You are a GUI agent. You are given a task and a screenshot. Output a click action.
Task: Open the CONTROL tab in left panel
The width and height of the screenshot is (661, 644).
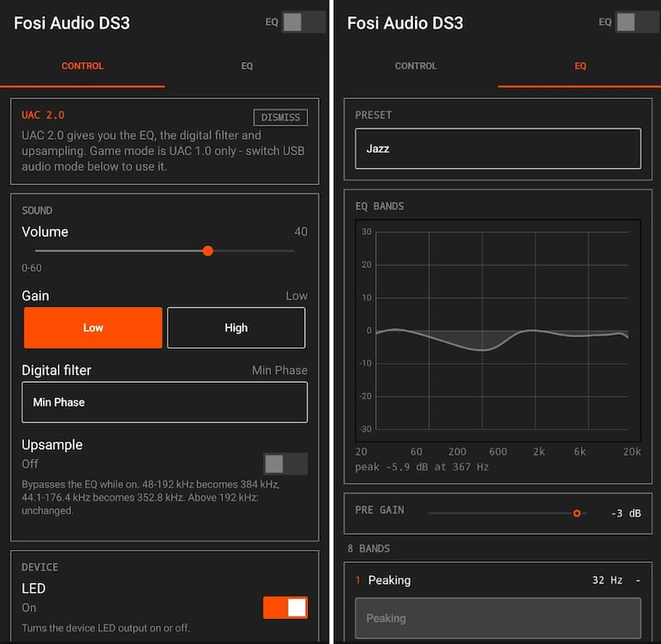pos(82,66)
